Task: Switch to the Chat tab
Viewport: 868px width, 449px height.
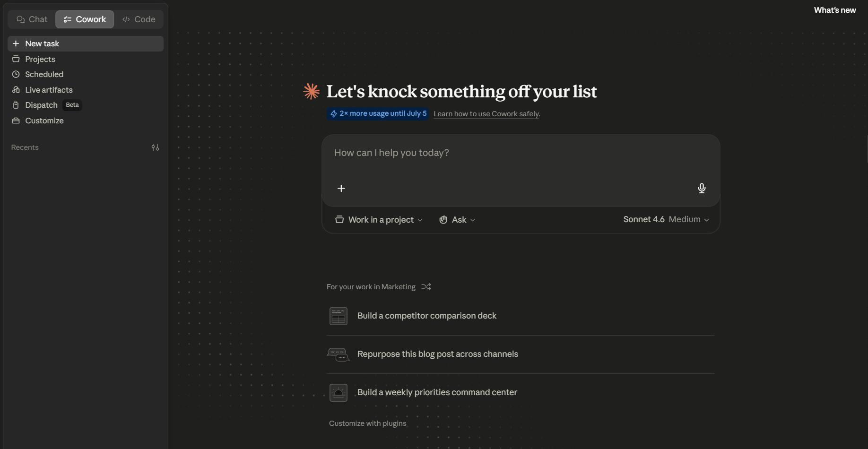Action: (x=32, y=19)
